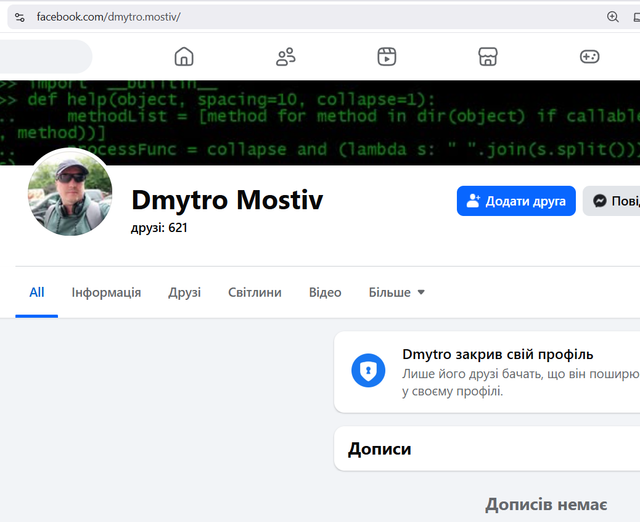Open the Reels video icon

click(x=387, y=56)
